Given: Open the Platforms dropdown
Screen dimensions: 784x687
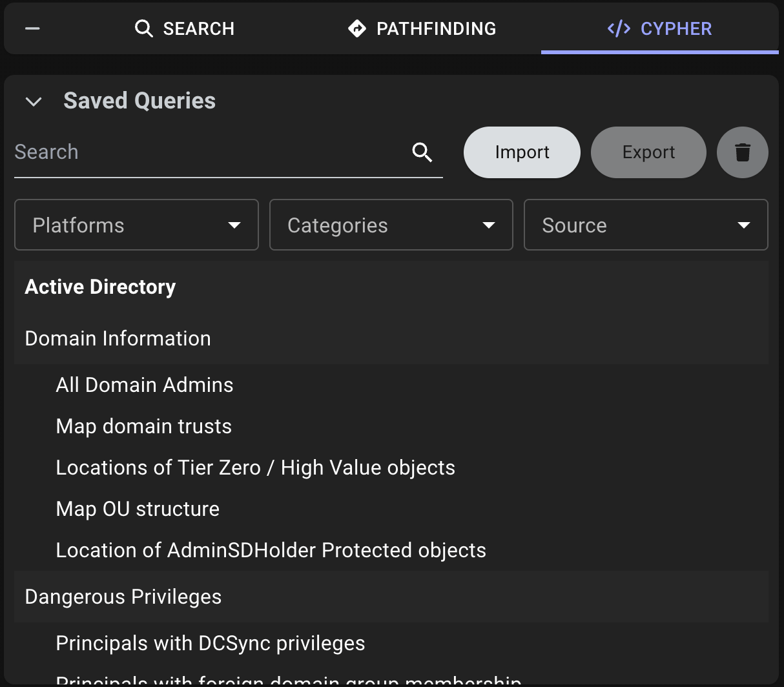Looking at the screenshot, I should [136, 225].
